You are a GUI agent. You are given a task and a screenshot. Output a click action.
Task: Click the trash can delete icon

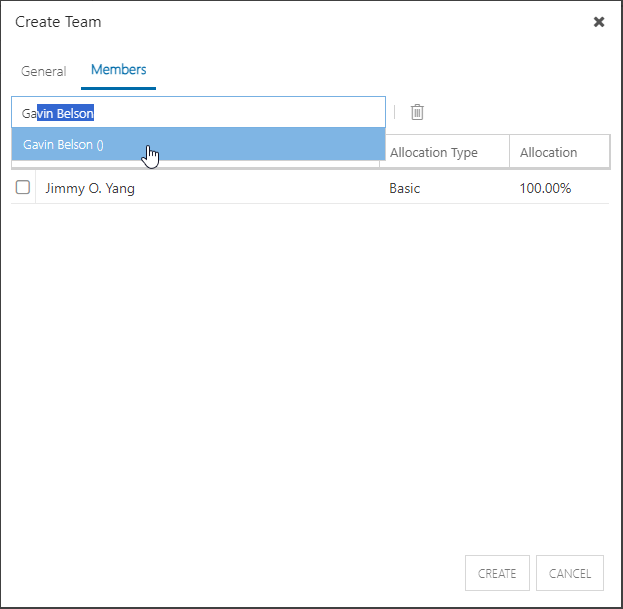(x=417, y=112)
